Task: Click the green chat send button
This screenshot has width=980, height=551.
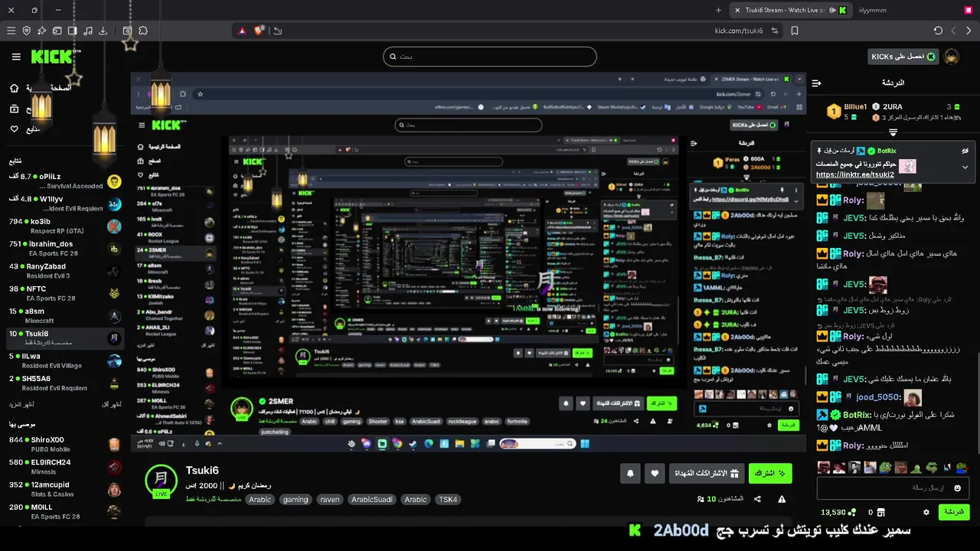Action: 953,512
